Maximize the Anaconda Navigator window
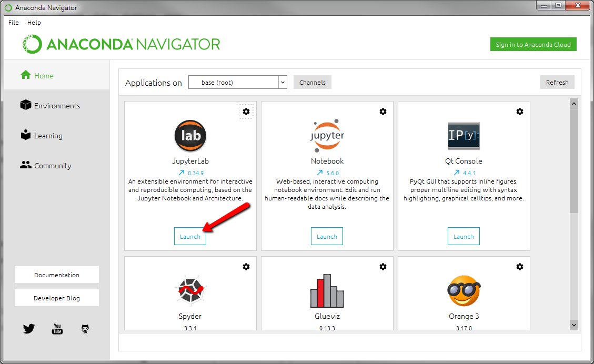The image size is (594, 364). [558, 5]
